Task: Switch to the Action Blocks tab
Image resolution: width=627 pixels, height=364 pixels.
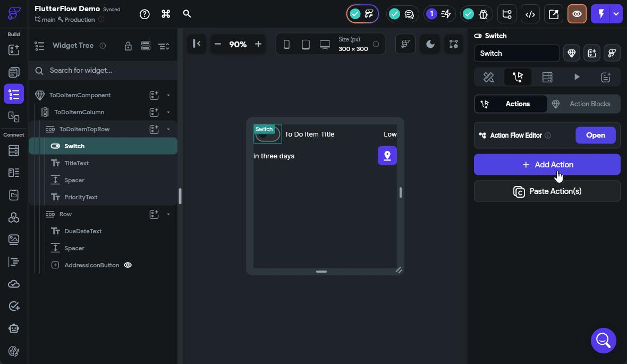Action: tap(583, 104)
